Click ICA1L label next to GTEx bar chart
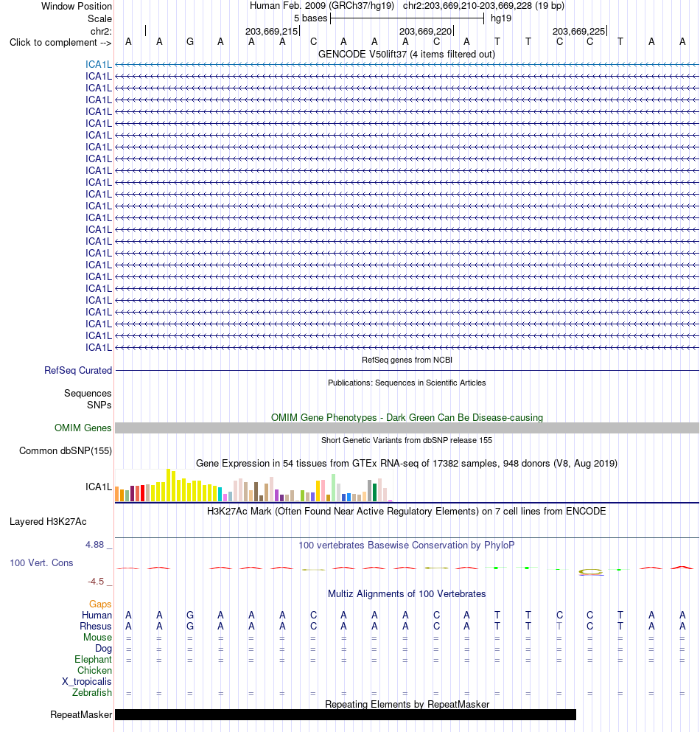700x732 pixels. (99, 487)
